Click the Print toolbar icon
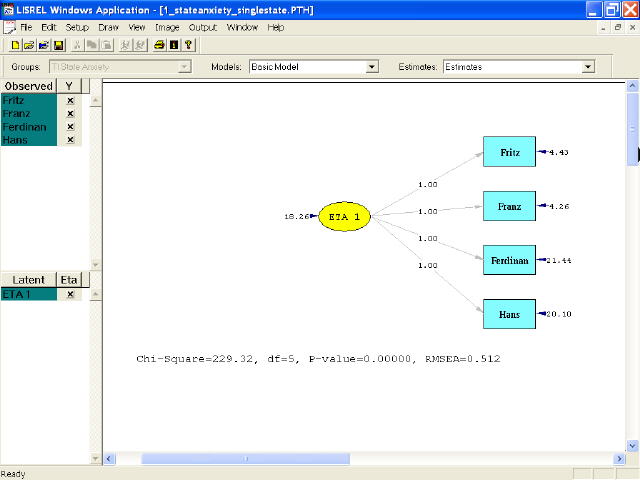The image size is (640, 480). click(x=158, y=45)
